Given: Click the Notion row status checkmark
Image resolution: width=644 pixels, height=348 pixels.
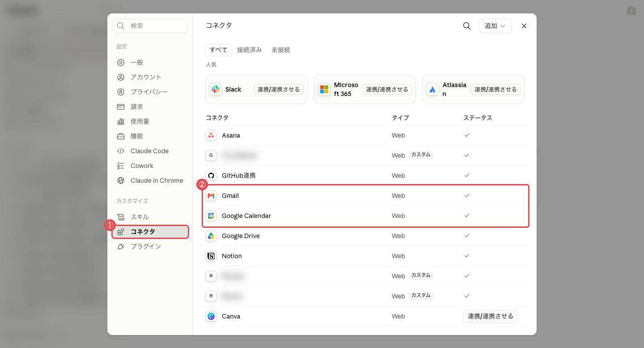Looking at the screenshot, I should tap(467, 256).
